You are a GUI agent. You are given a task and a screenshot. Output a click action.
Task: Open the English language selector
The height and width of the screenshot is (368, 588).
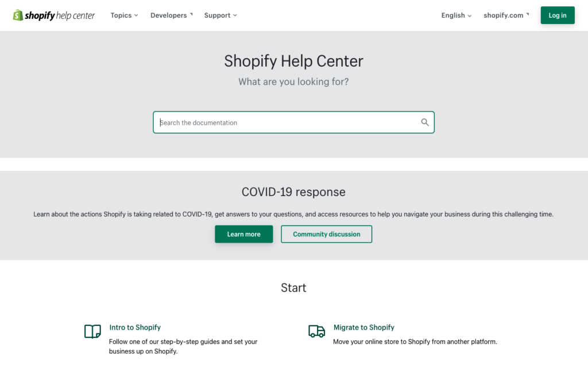tap(457, 16)
